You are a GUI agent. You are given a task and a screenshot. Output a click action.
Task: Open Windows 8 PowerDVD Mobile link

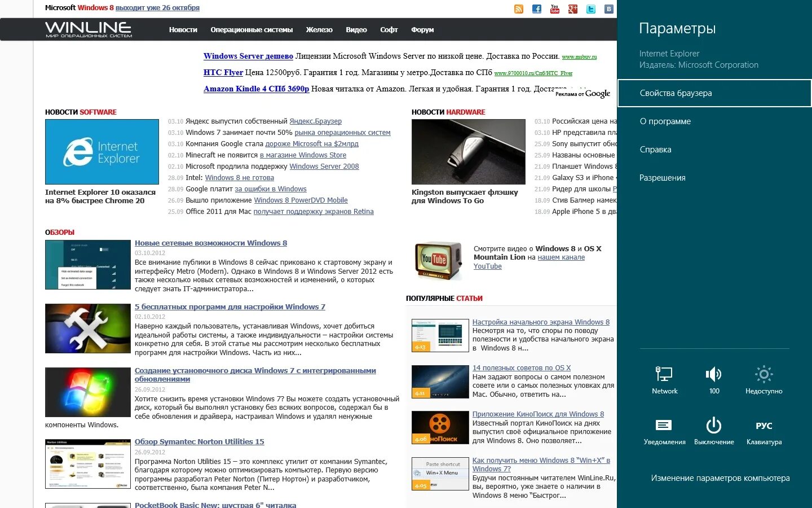[x=301, y=200]
